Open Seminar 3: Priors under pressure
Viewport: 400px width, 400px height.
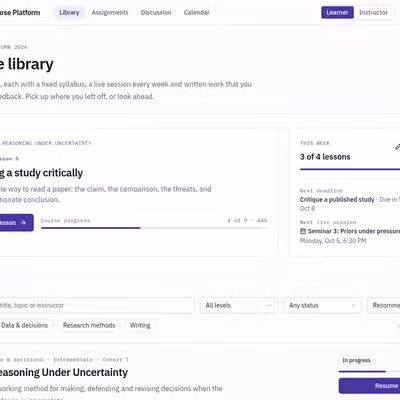pos(354,231)
